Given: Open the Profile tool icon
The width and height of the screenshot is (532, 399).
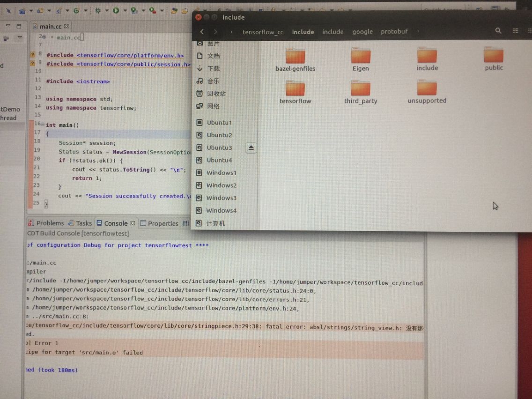Looking at the screenshot, I should [133, 10].
